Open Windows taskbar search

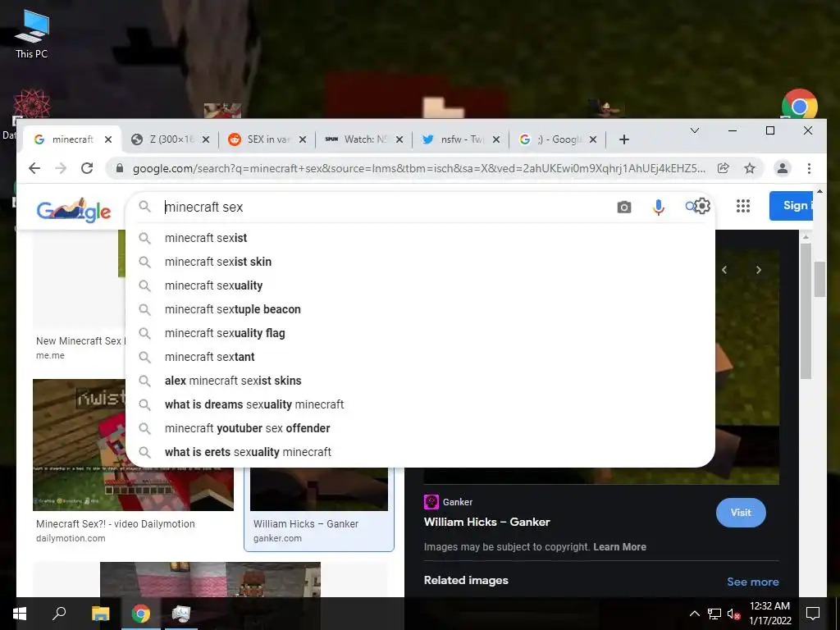tap(59, 614)
